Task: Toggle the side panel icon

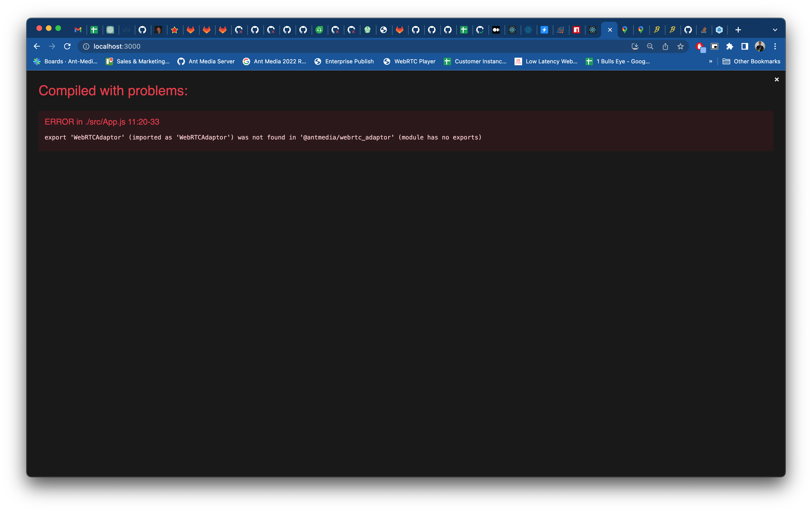Action: (744, 46)
